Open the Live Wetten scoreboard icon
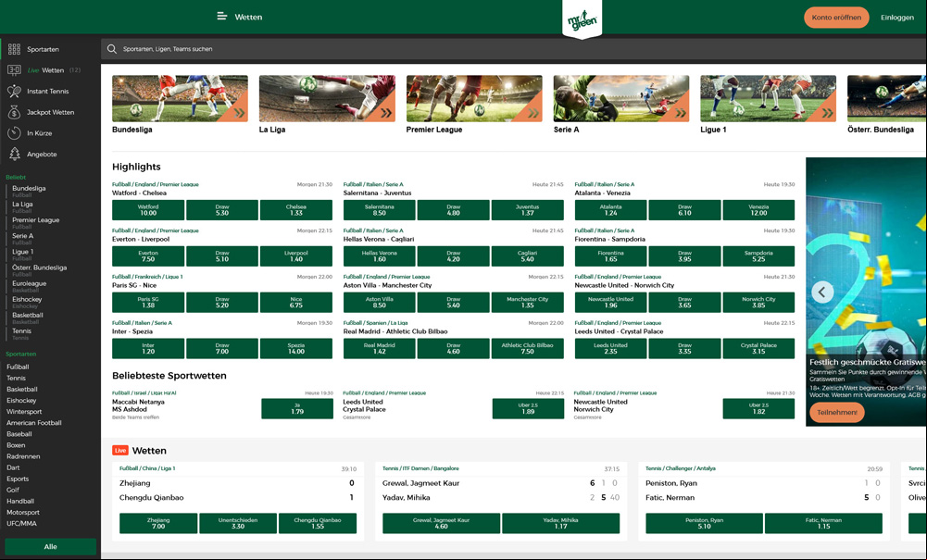The height and width of the screenshot is (560, 927). pyautogui.click(x=14, y=70)
